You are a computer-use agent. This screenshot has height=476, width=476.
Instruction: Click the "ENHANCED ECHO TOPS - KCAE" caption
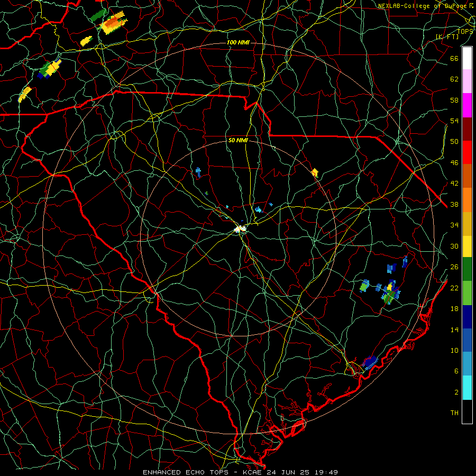tap(203, 472)
